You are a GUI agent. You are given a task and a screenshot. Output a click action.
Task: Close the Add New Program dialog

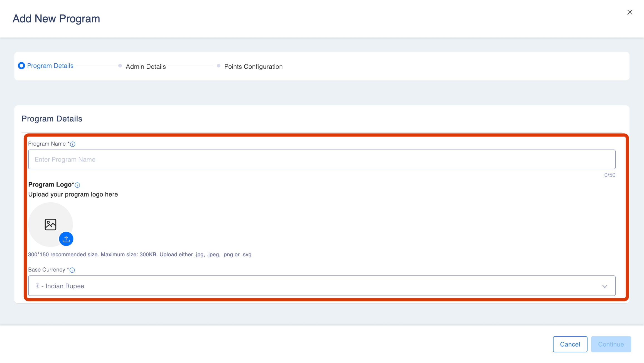click(x=630, y=12)
